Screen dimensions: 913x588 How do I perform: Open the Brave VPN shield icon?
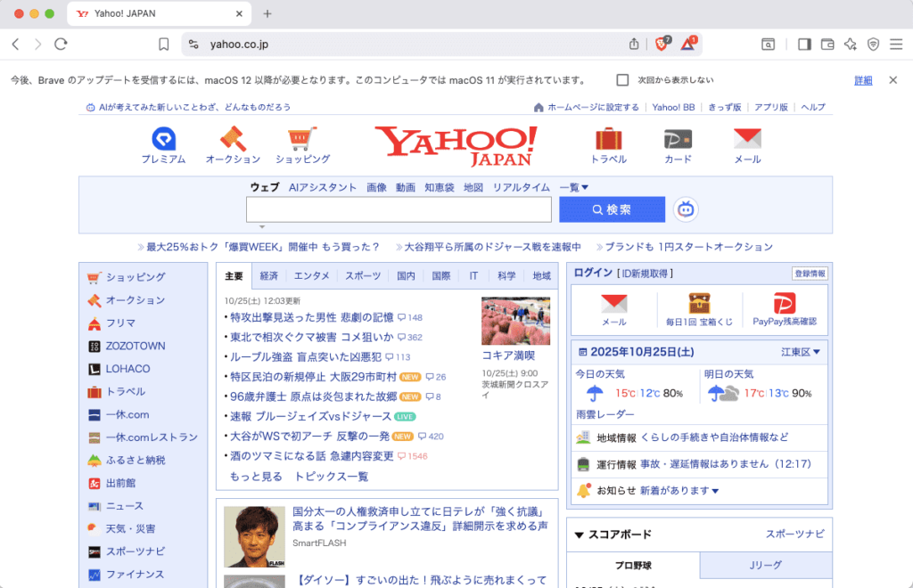point(873,45)
